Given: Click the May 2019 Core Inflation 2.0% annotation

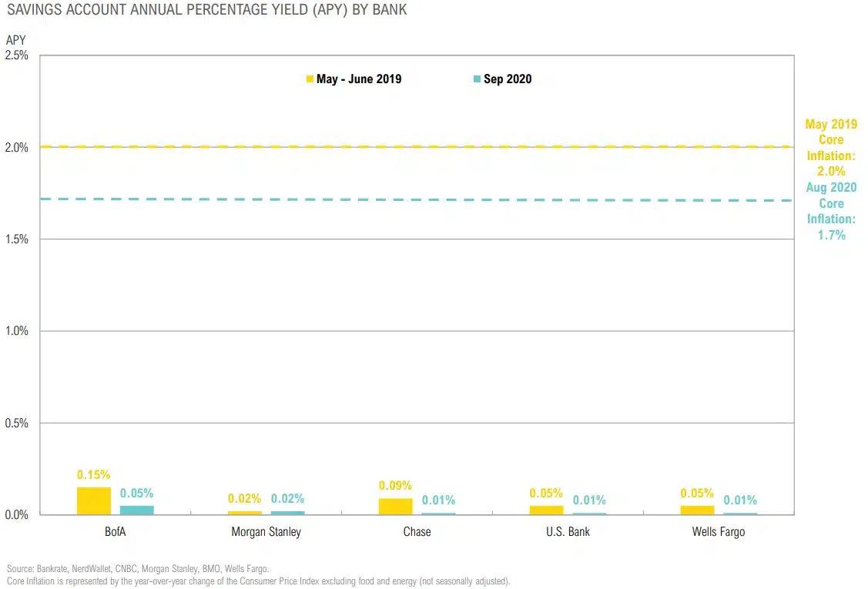Looking at the screenshot, I should point(831,147).
